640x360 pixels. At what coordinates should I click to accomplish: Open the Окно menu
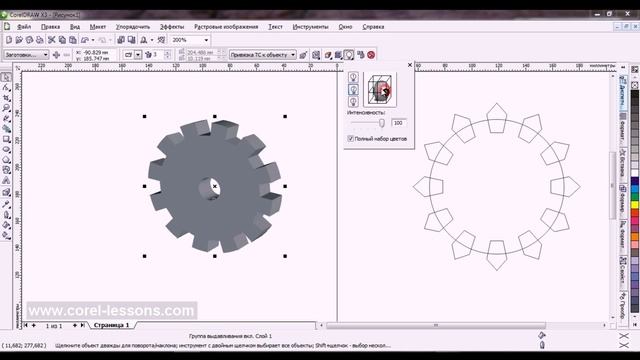(x=345, y=27)
